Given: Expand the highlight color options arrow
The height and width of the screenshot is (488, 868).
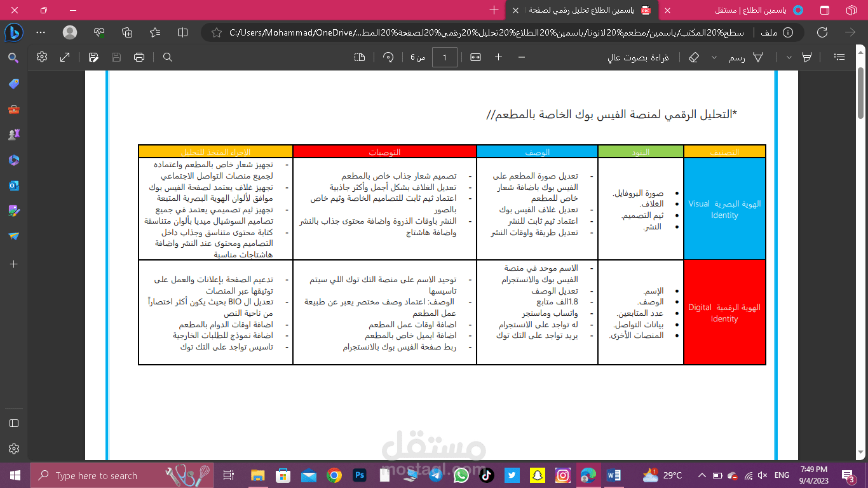Looking at the screenshot, I should pyautogui.click(x=789, y=57).
